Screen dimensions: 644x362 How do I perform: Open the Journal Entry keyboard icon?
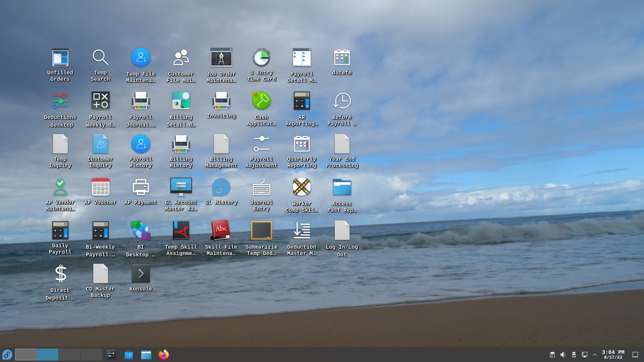[261, 187]
